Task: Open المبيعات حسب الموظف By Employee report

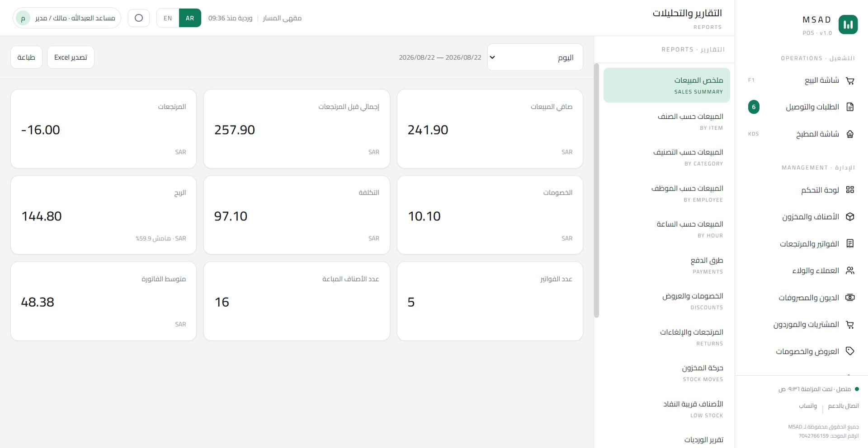Action: tap(666, 193)
